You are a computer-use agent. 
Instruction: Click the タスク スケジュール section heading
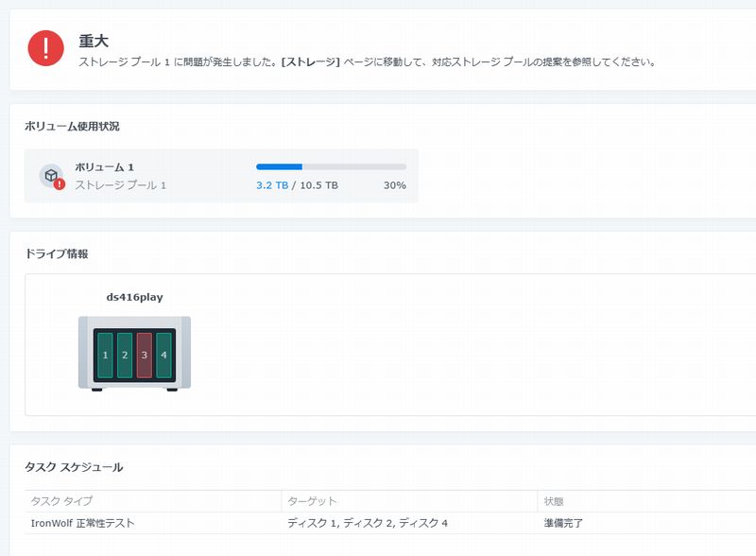(74, 467)
